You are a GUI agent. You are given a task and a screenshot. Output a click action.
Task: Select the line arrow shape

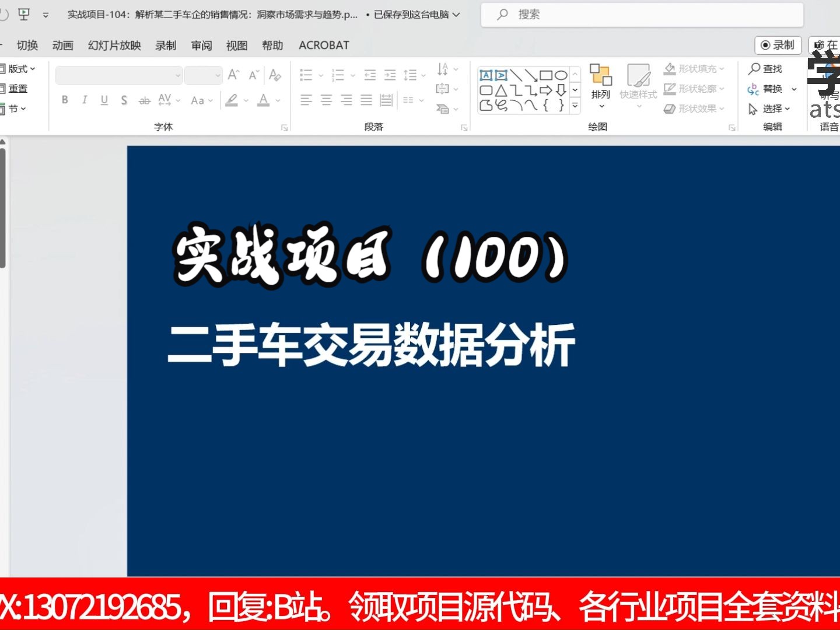pos(531,75)
